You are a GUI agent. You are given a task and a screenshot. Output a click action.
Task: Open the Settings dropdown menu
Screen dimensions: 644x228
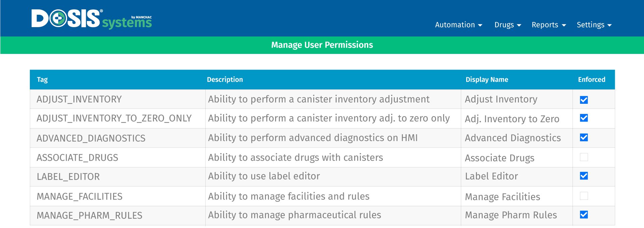tap(594, 25)
